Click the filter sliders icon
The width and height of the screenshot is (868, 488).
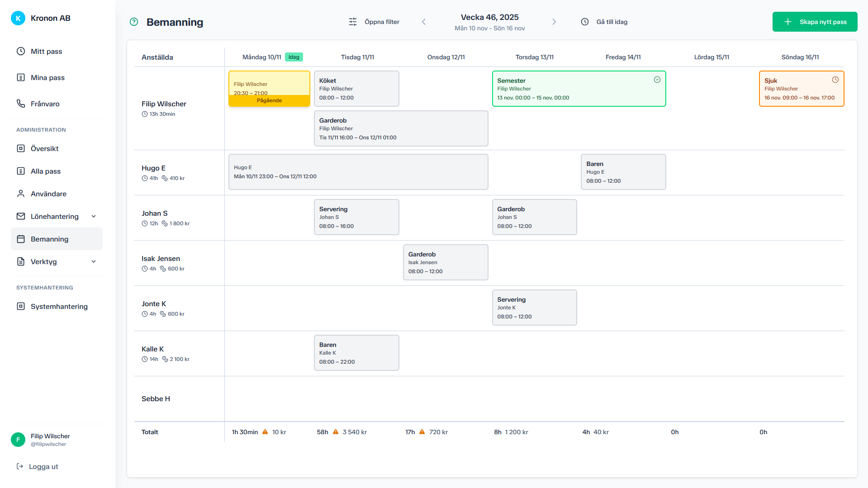(x=353, y=22)
